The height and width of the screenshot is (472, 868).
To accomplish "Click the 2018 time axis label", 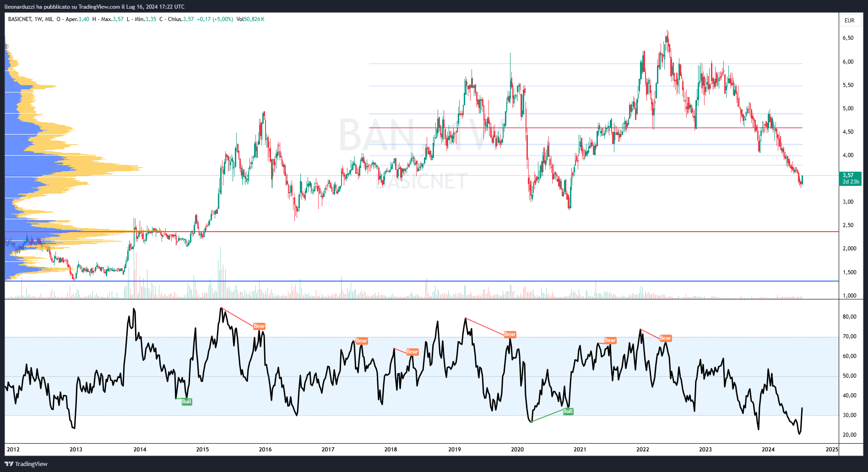I will 391,449.
